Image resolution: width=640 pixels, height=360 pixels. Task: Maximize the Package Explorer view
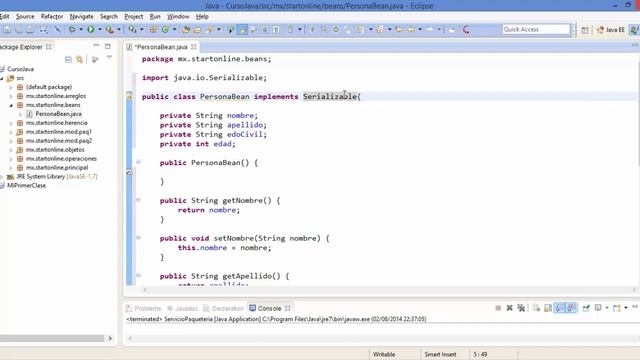point(108,46)
